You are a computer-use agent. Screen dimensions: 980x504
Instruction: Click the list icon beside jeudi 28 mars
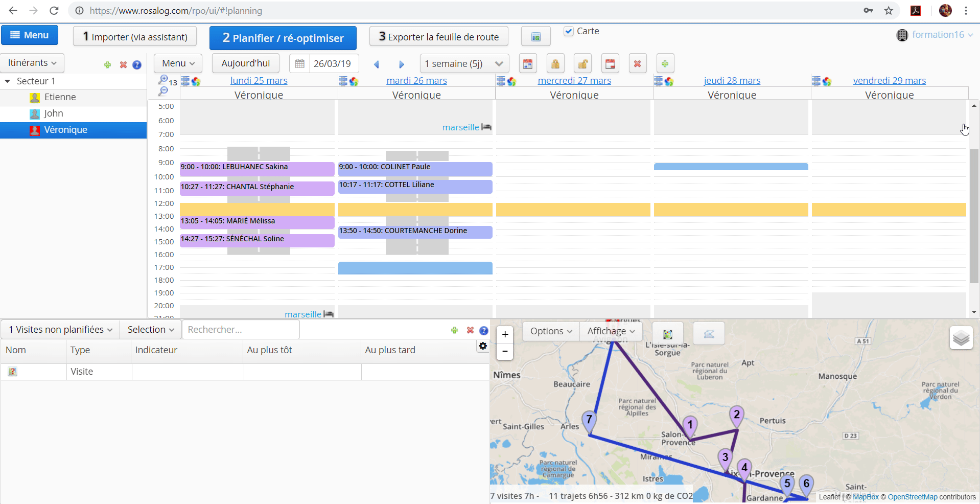659,81
